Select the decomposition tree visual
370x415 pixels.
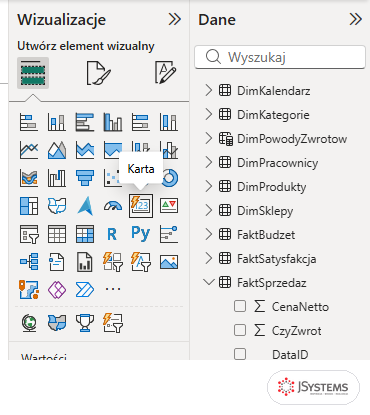click(x=29, y=261)
